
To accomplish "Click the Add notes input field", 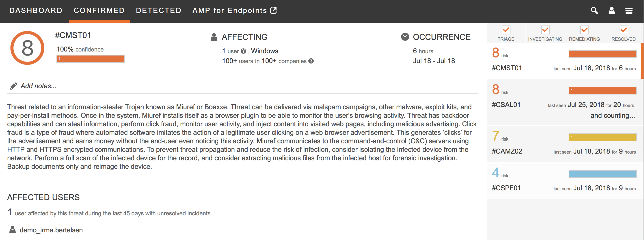I will coord(242,86).
